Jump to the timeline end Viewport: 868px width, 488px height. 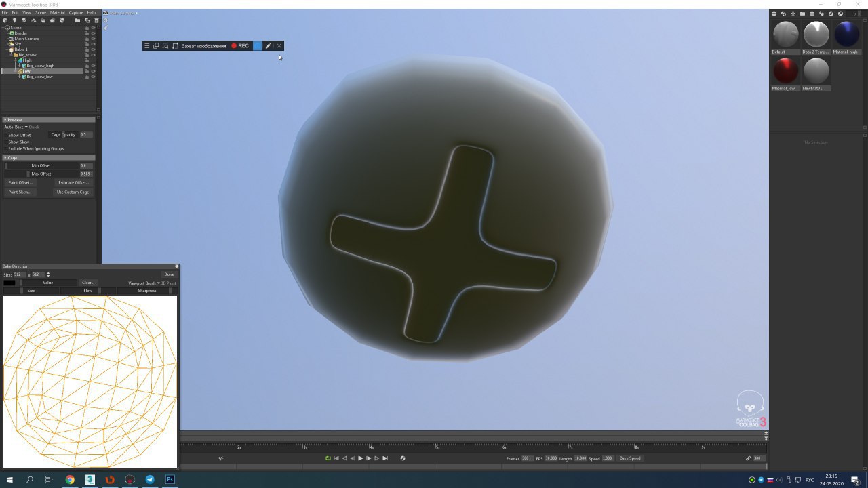(385, 458)
